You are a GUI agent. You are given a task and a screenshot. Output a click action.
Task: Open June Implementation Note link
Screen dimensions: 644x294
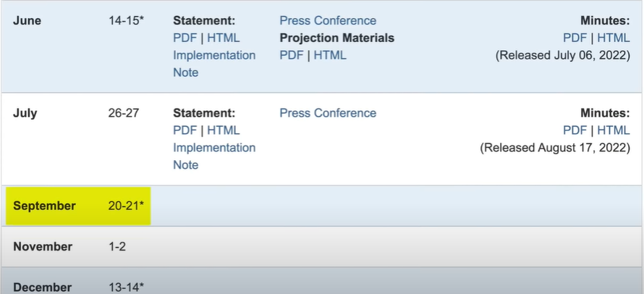[x=213, y=56]
